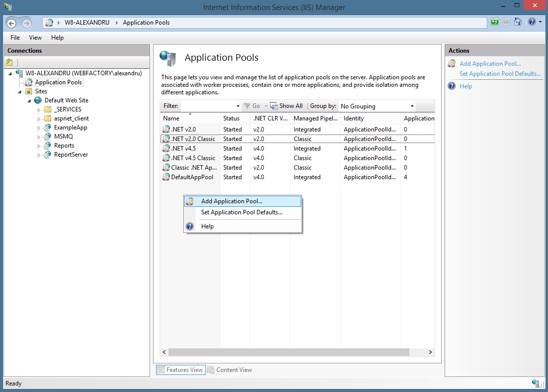Screen dimensions: 548x392
Task: Choose Add Application Pool in context menu
Action: [231, 201]
